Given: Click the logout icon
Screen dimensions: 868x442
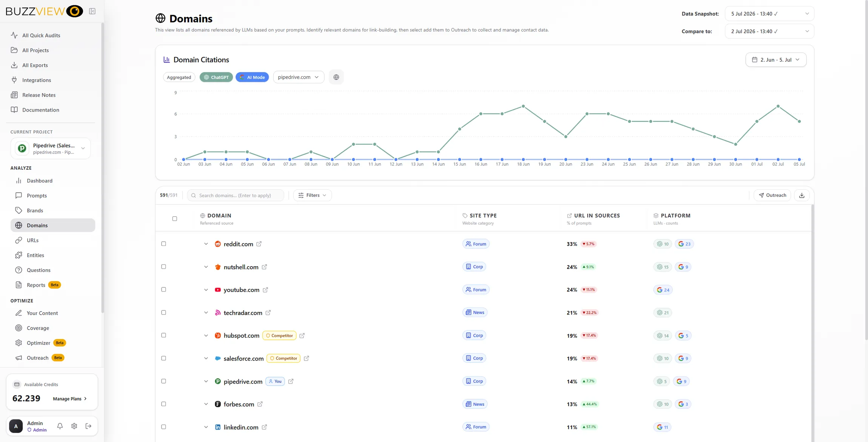Looking at the screenshot, I should tap(89, 426).
